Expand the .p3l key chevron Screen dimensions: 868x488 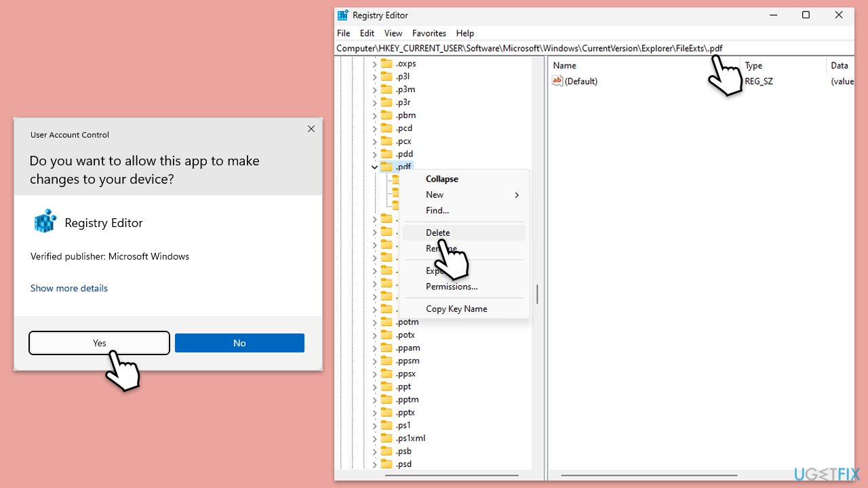[x=374, y=76]
